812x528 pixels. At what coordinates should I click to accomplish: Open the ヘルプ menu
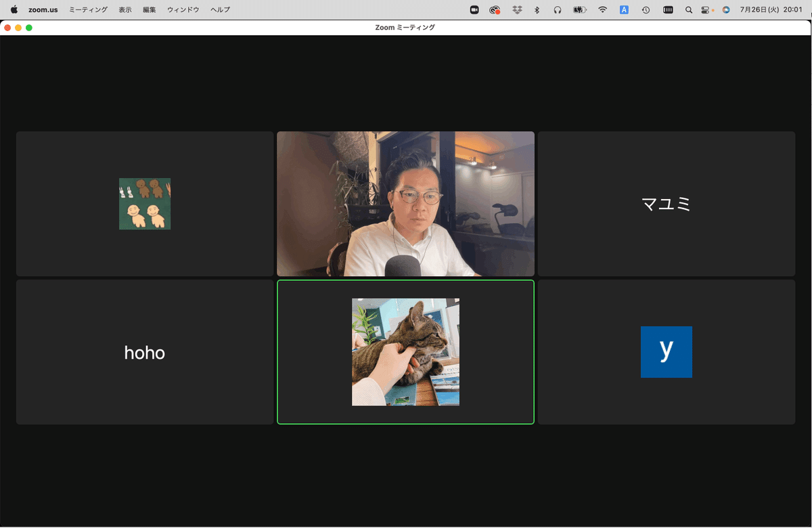click(x=221, y=9)
